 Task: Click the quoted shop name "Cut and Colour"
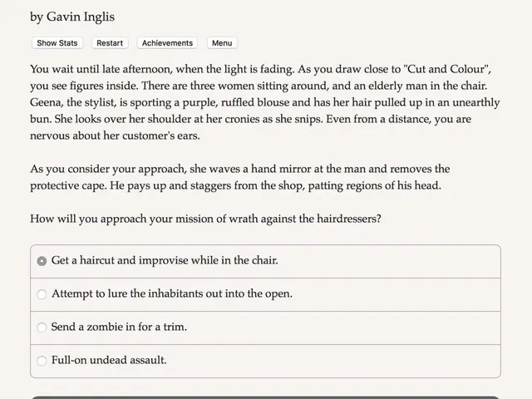[446, 69]
